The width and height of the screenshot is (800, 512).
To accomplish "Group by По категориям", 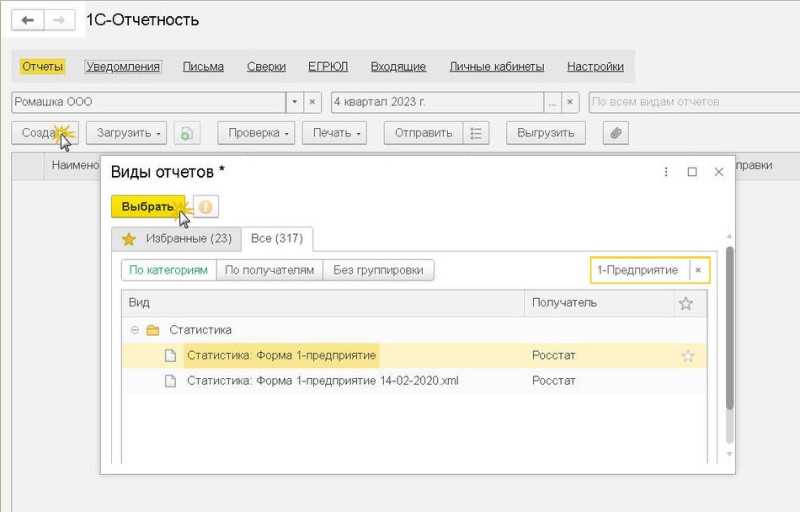I will (168, 270).
